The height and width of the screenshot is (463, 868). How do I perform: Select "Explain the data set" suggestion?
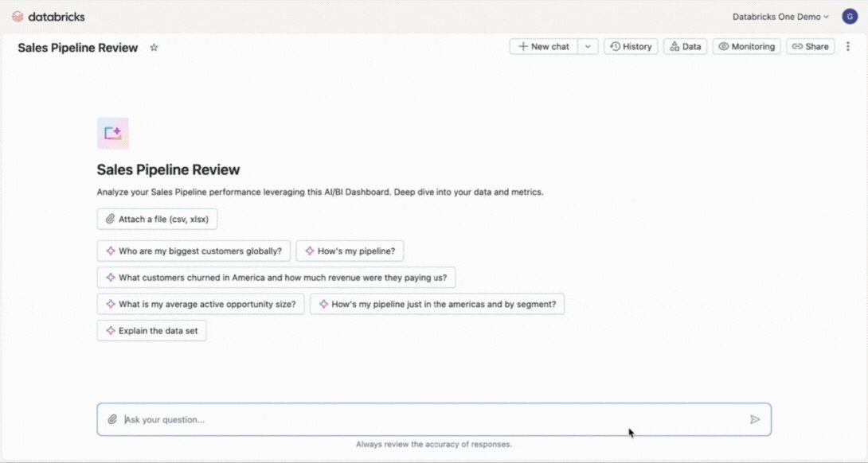click(151, 331)
